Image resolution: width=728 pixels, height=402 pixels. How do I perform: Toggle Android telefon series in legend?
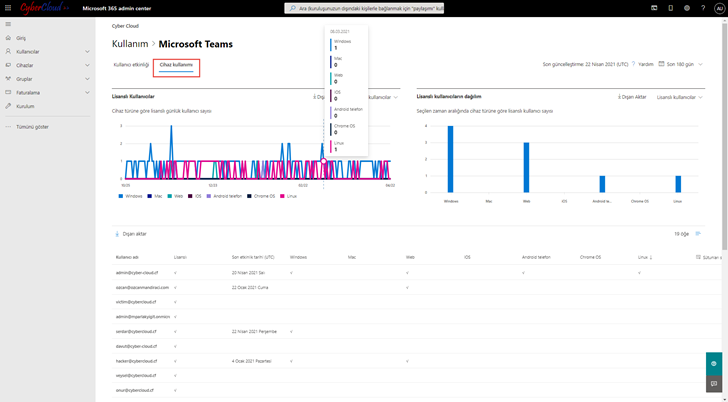(225, 196)
